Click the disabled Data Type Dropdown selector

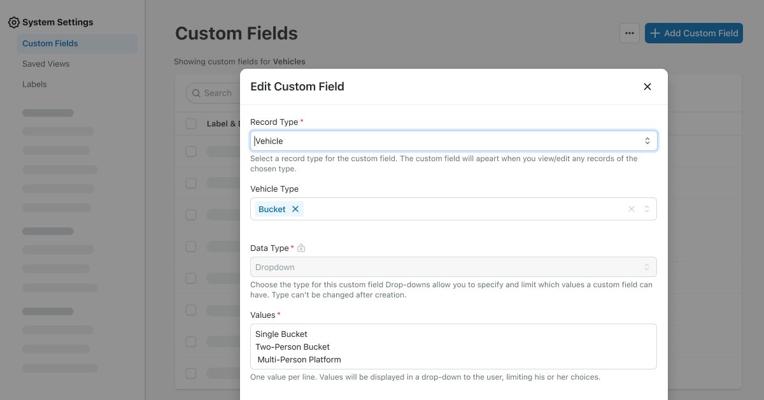tap(453, 267)
